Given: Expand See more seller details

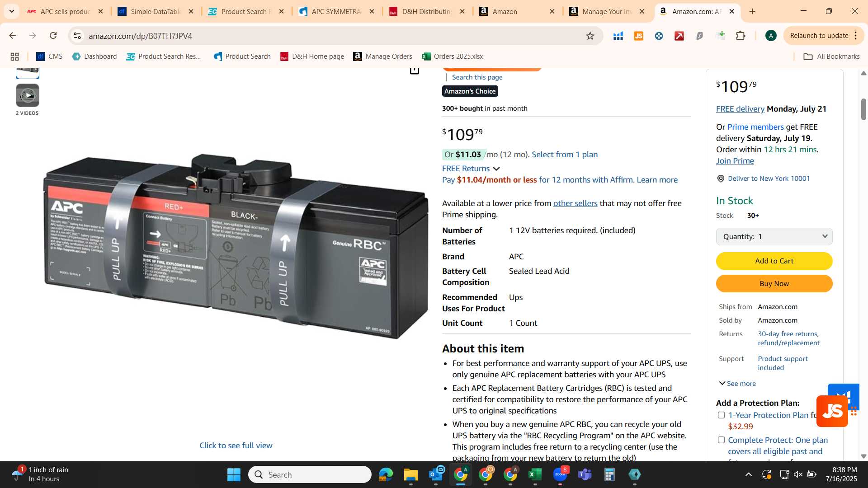Looking at the screenshot, I should point(737,384).
